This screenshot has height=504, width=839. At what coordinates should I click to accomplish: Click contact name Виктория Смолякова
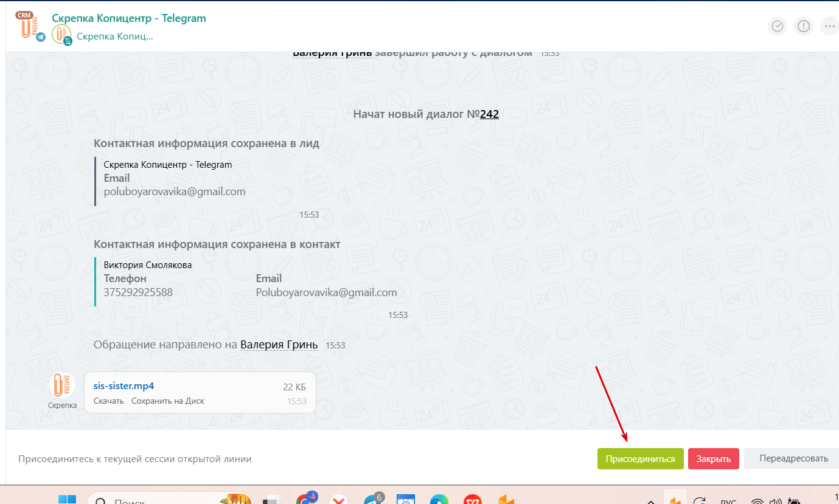point(148,265)
